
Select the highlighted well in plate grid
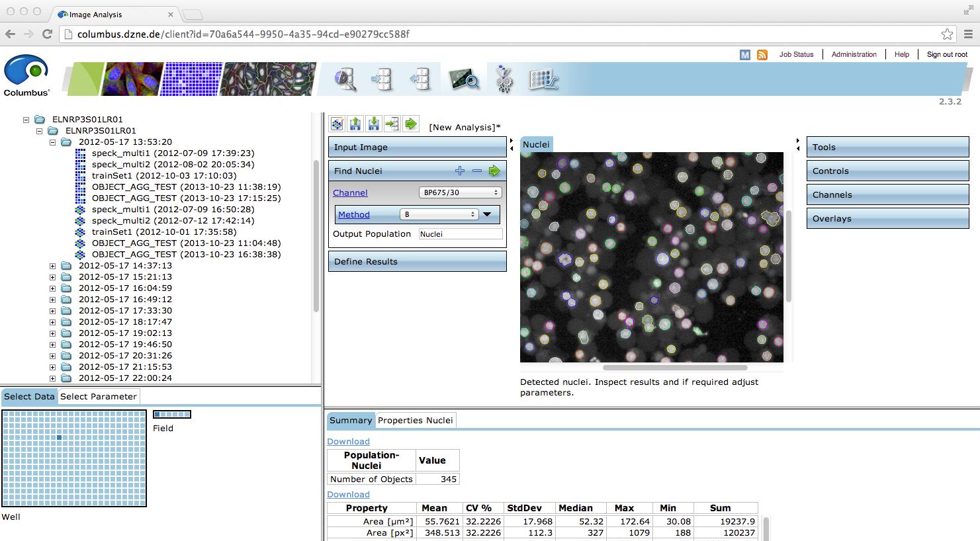point(59,438)
